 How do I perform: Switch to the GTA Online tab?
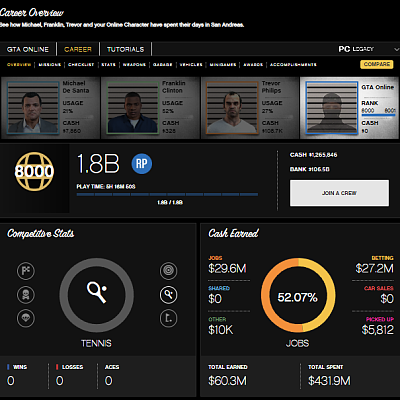point(28,49)
